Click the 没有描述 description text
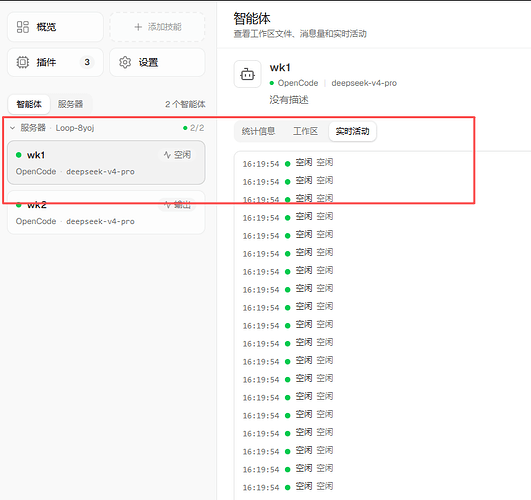The image size is (531, 500). [x=289, y=100]
